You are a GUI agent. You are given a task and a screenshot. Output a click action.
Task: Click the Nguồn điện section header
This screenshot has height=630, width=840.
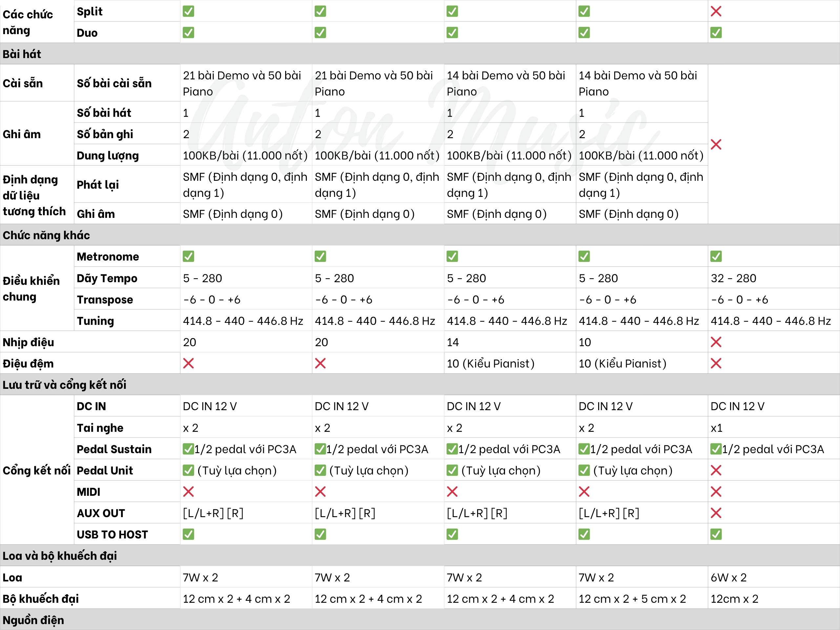pos(33,620)
